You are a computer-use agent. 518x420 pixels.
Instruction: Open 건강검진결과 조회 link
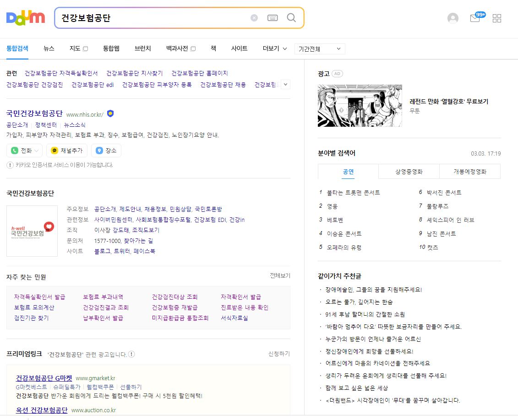[106, 307]
